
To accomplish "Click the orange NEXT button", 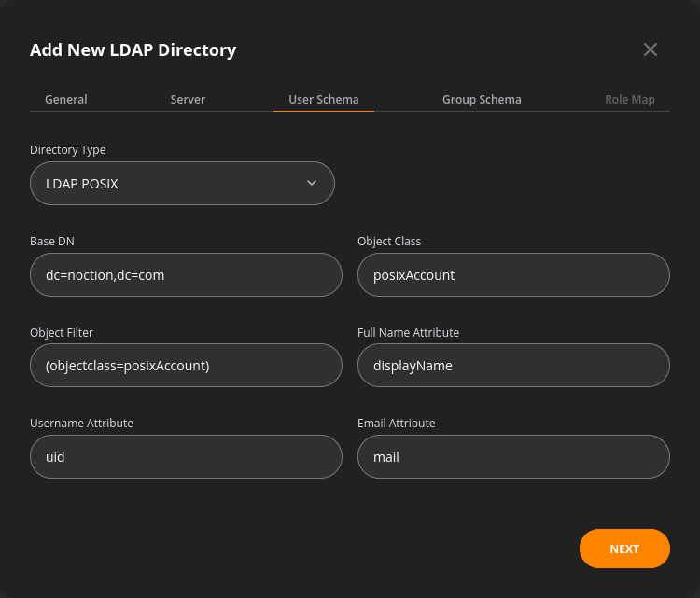I will point(624,549).
